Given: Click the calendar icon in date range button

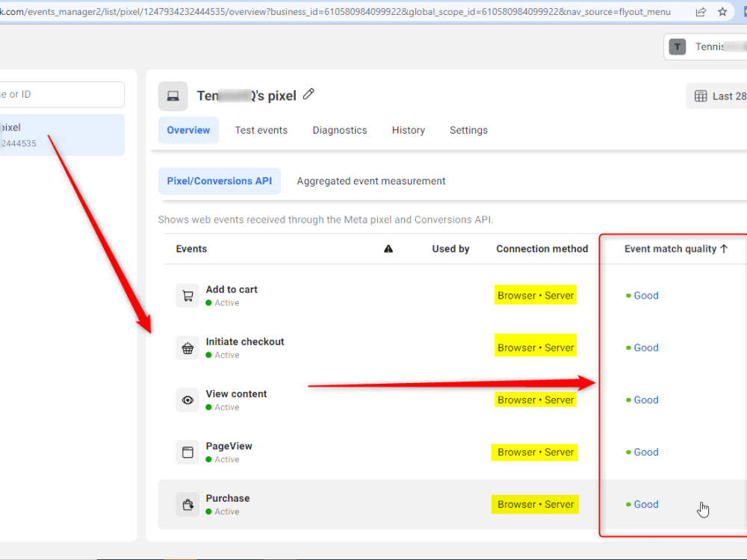Looking at the screenshot, I should coord(701,96).
